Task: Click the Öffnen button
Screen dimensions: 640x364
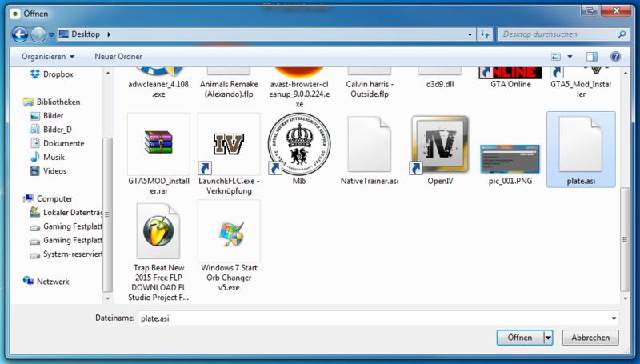Action: (x=520, y=338)
